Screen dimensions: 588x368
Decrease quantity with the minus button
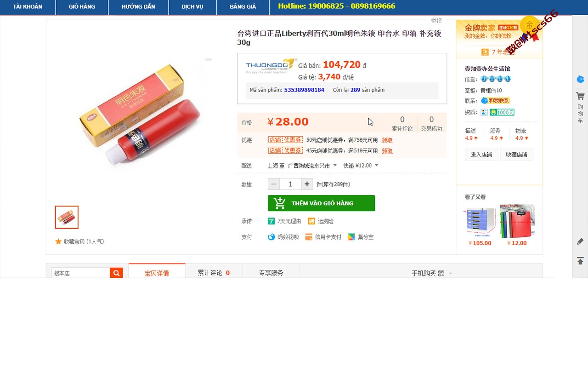(274, 184)
